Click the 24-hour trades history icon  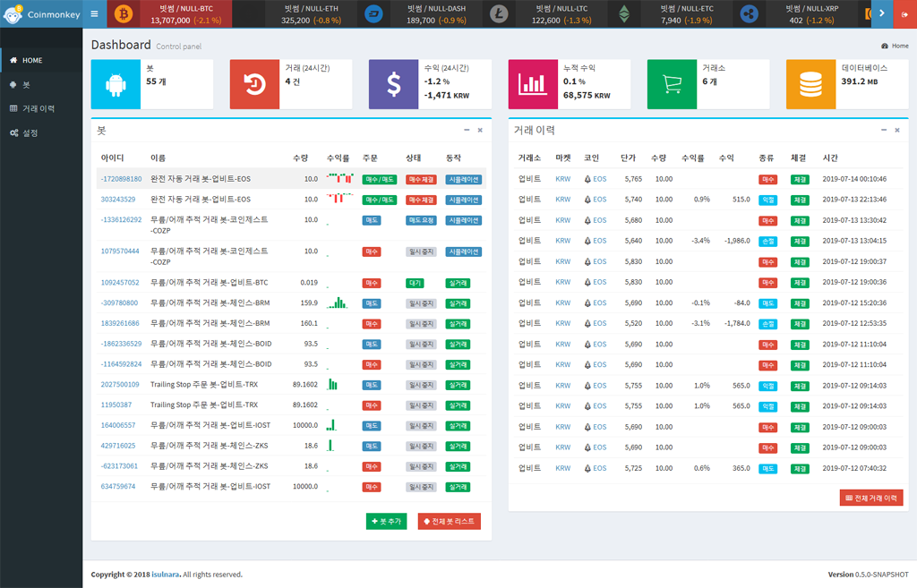(x=254, y=84)
